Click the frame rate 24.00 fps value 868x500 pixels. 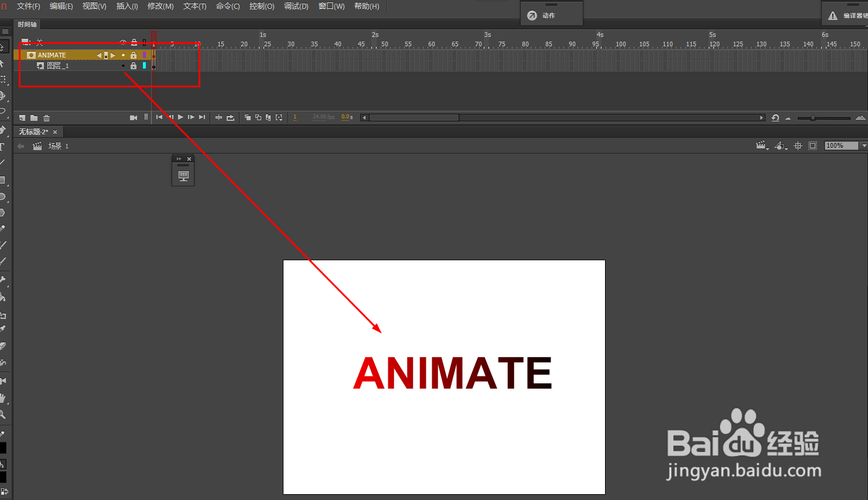(x=323, y=117)
